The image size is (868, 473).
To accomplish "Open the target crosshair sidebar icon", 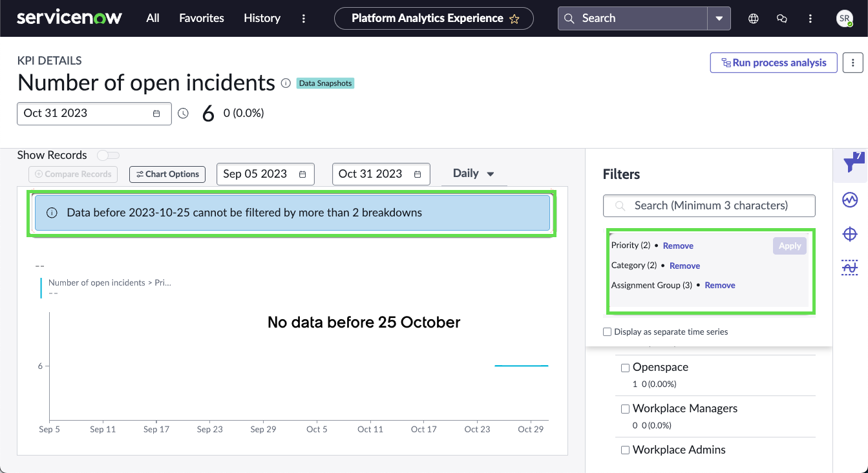I will click(x=850, y=234).
